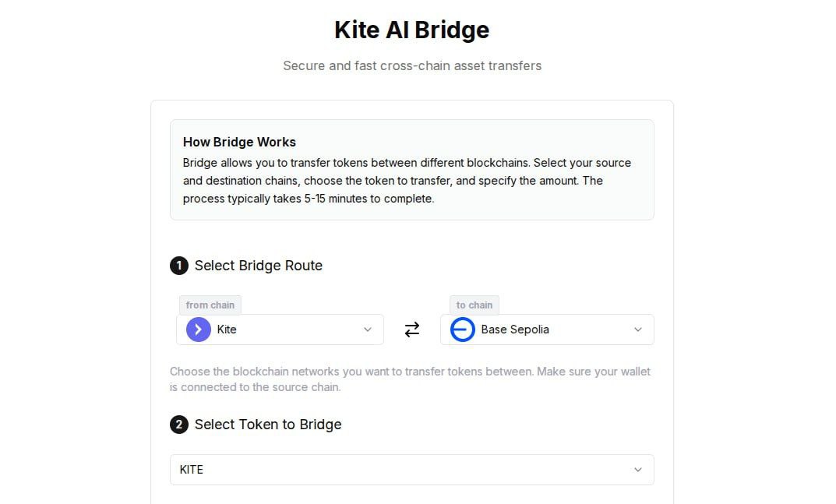Click the Select Token to Bridge heading
836x504 pixels.
point(268,425)
